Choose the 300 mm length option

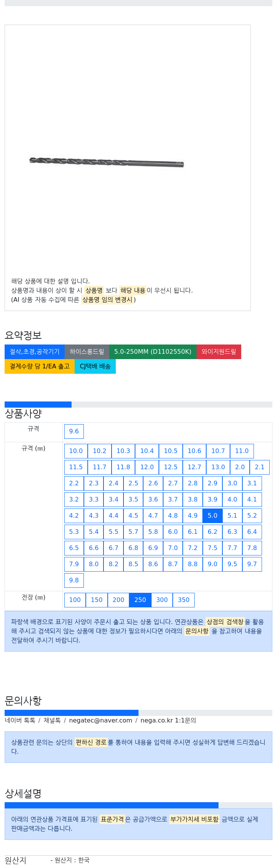point(162,600)
